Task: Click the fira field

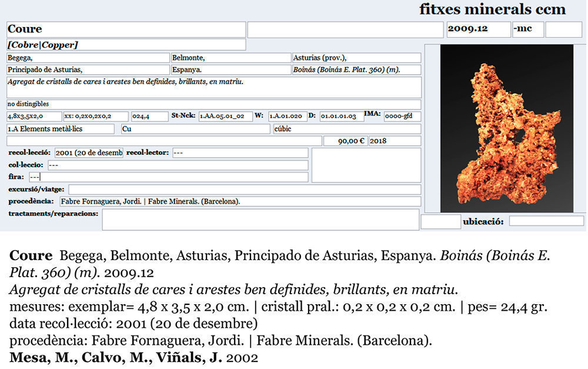Action: 169,177
